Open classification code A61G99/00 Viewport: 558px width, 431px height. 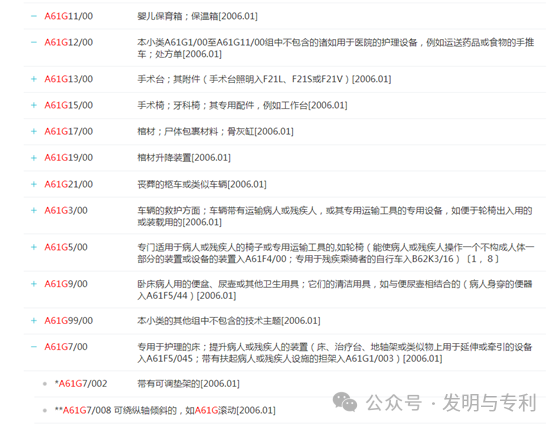[x=69, y=321]
